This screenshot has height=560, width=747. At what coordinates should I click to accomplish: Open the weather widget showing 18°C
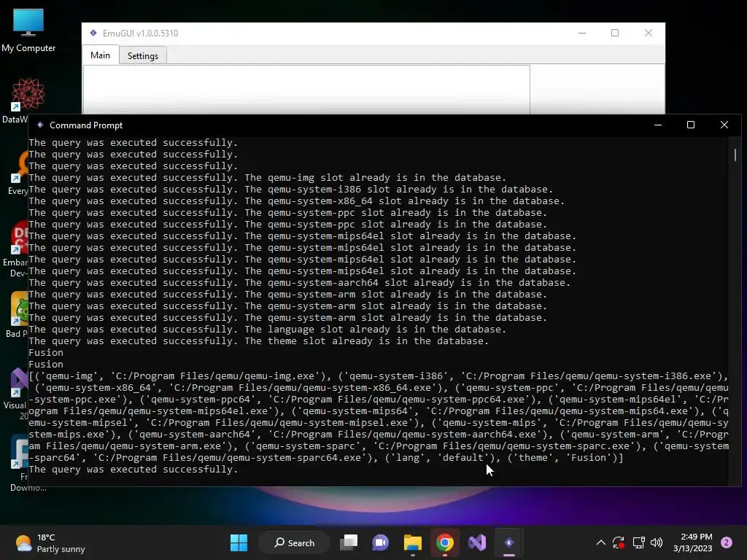[x=50, y=542]
